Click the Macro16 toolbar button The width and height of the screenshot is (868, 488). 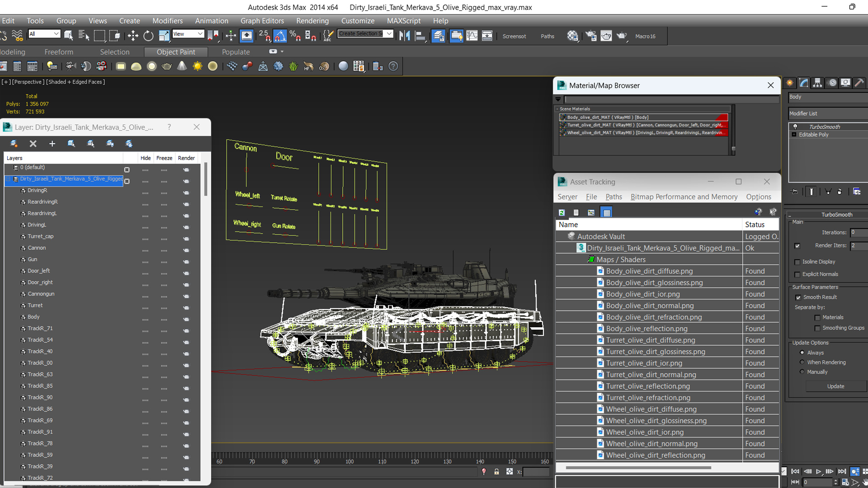pos(645,36)
